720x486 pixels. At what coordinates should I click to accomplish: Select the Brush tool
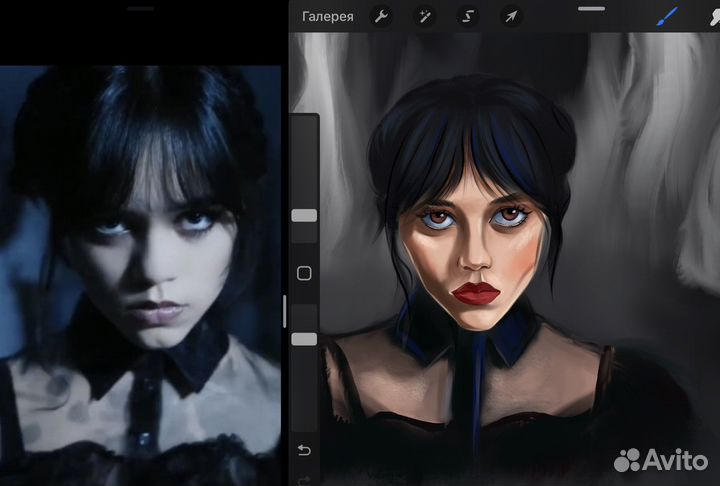click(x=667, y=16)
